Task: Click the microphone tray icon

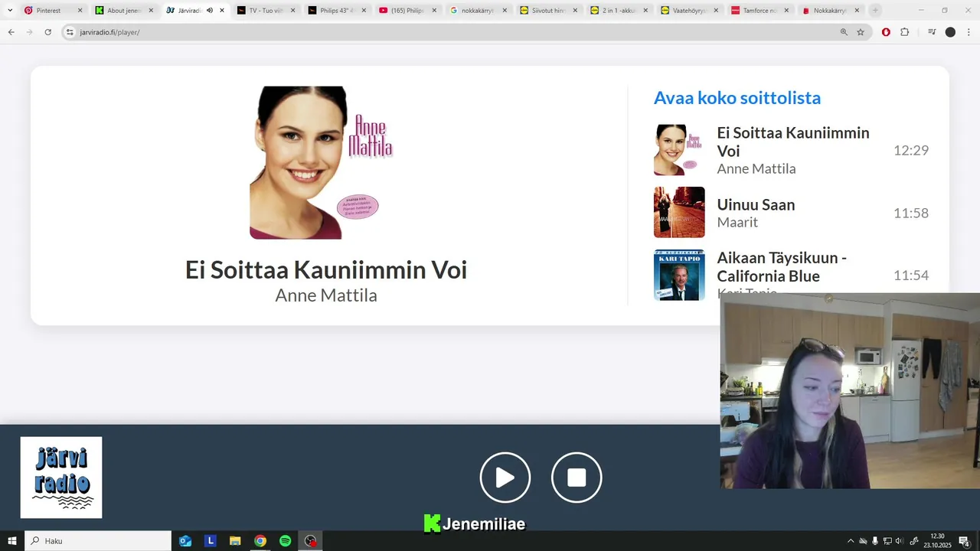Action: point(875,541)
